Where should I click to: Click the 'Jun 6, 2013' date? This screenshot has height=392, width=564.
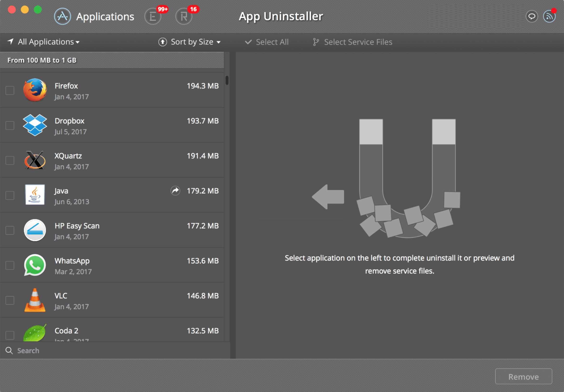click(x=72, y=202)
